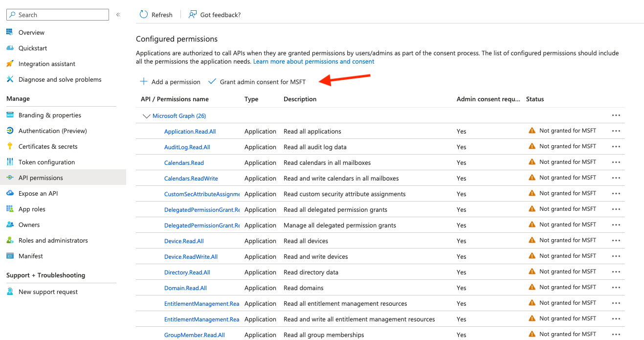Click 'Read and write devices' description
Image resolution: width=644 pixels, height=340 pixels.
[316, 256]
